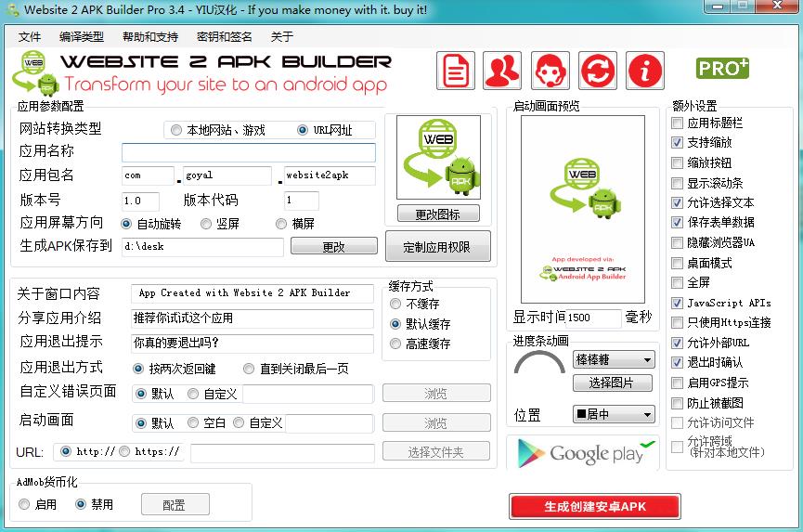The image size is (803, 532).
Task: Open the red info "i" icon
Action: pyautogui.click(x=645, y=71)
